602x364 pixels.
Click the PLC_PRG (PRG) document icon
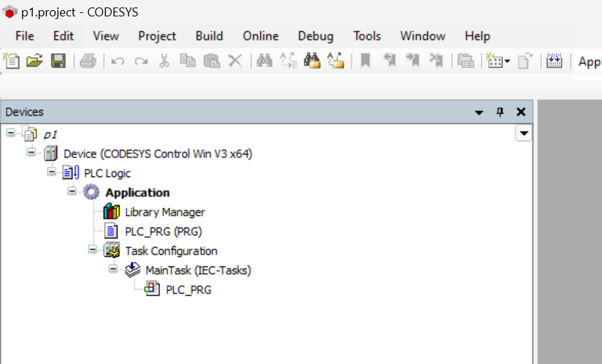click(111, 231)
